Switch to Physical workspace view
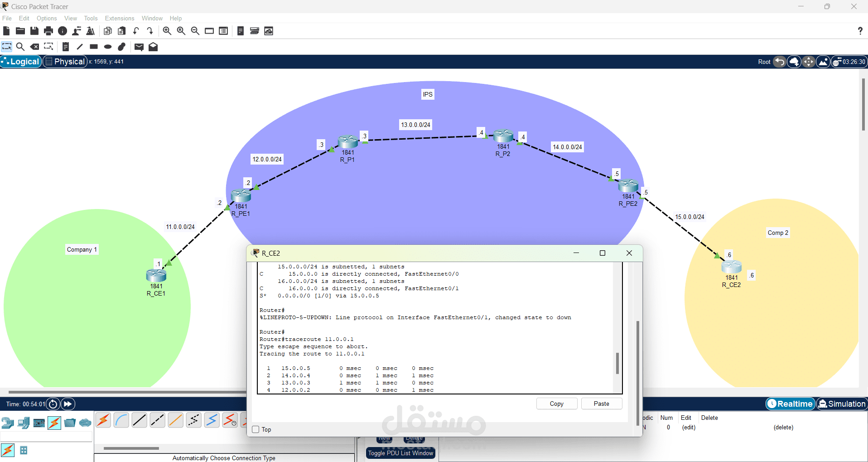The width and height of the screenshot is (868, 462). click(65, 62)
